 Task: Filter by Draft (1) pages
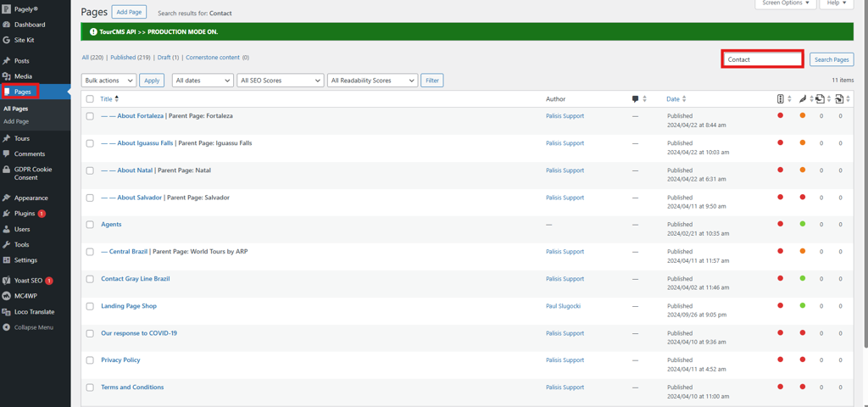169,57
